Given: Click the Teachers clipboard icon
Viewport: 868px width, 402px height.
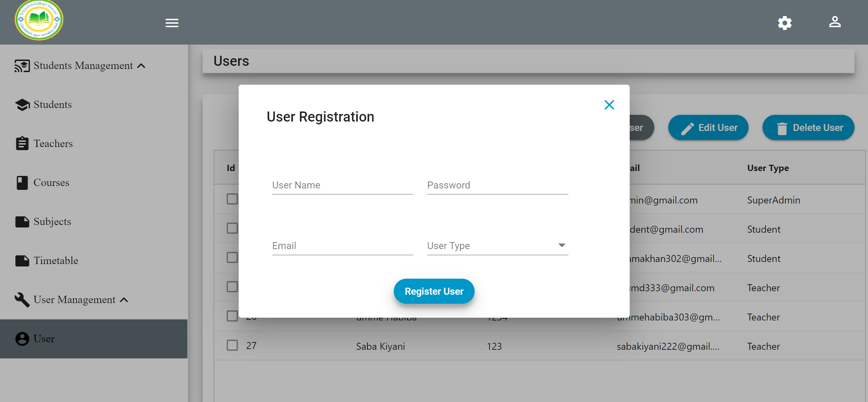Looking at the screenshot, I should coord(22,144).
